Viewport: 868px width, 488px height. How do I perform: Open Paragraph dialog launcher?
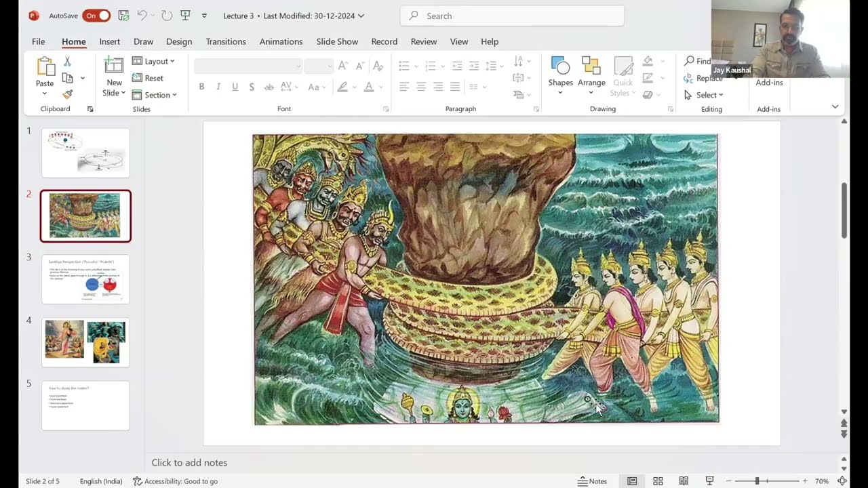tap(536, 109)
